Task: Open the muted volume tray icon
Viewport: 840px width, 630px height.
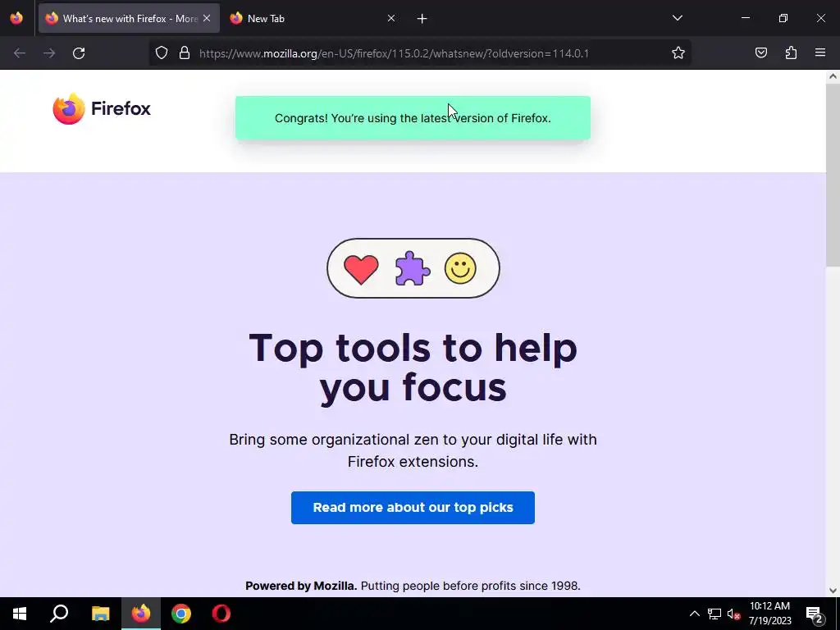Action: pos(734,614)
